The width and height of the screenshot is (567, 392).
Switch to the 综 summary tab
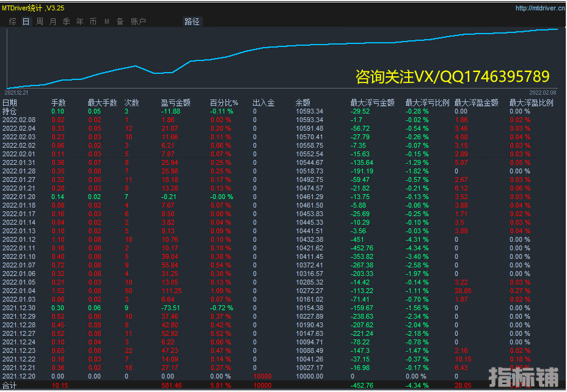click(x=13, y=21)
